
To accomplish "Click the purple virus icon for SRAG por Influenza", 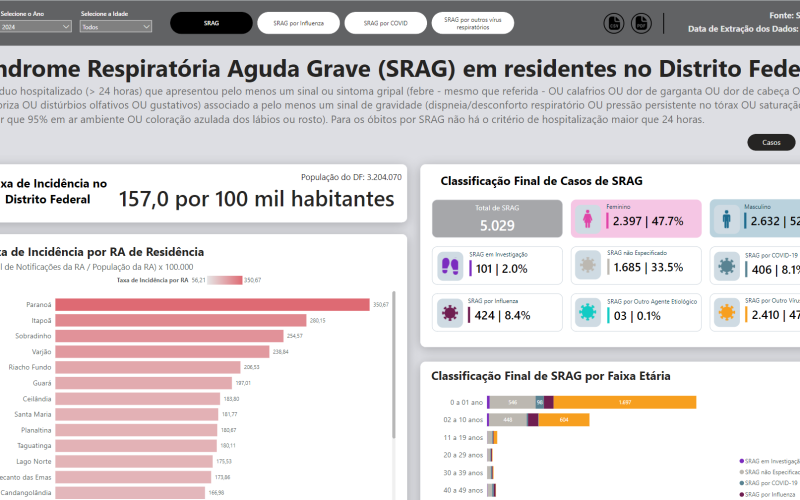I will click(450, 313).
